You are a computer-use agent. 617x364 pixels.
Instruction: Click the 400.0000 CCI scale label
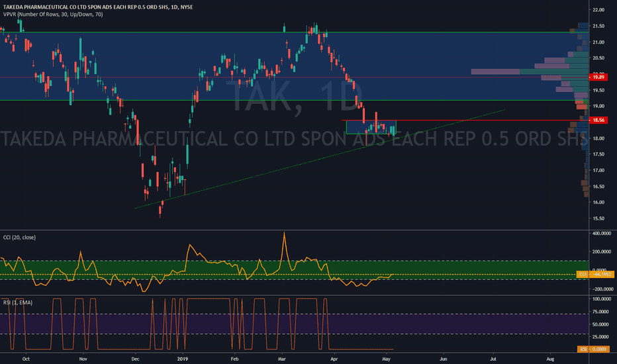602,234
